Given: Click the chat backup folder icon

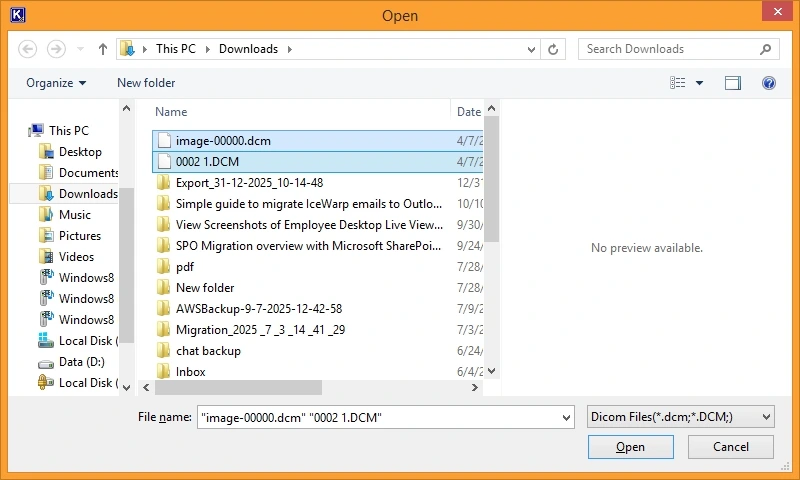Looking at the screenshot, I should (x=163, y=350).
